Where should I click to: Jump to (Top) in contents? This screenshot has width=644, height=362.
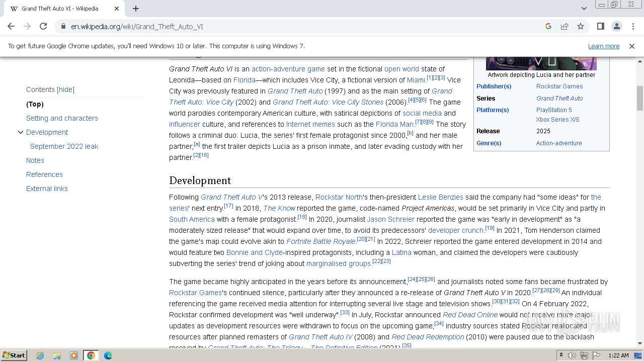[x=35, y=104]
